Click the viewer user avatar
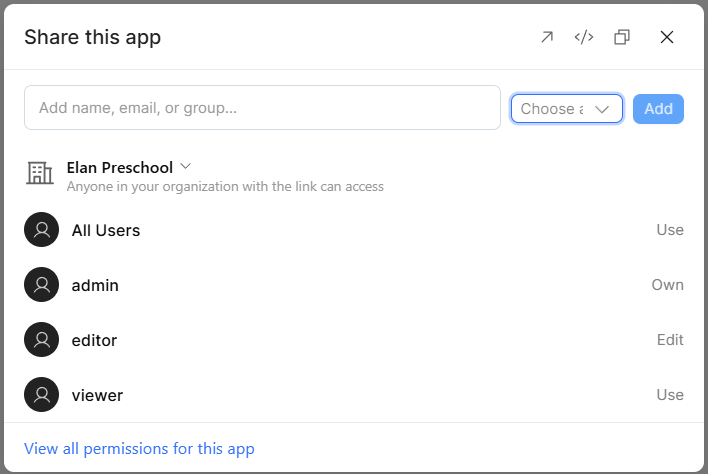Image resolution: width=708 pixels, height=474 pixels. [x=42, y=395]
